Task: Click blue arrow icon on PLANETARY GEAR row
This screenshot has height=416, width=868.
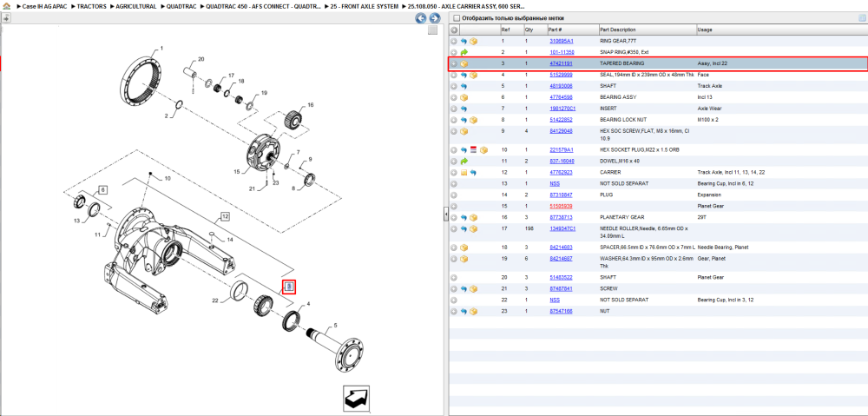Action: pyautogui.click(x=464, y=217)
